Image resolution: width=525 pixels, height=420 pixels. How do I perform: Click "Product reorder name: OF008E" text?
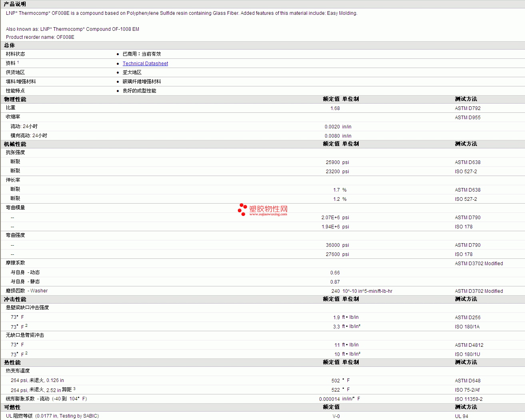(x=40, y=37)
